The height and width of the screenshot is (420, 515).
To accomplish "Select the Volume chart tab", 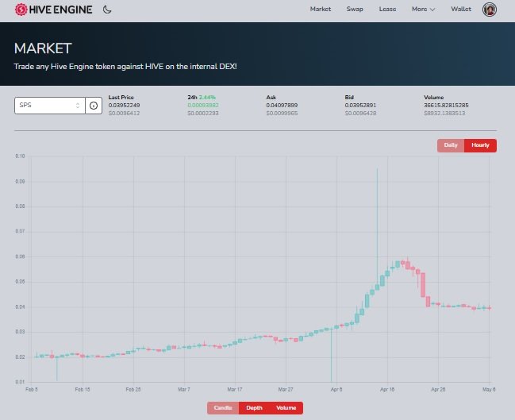I will (286, 408).
